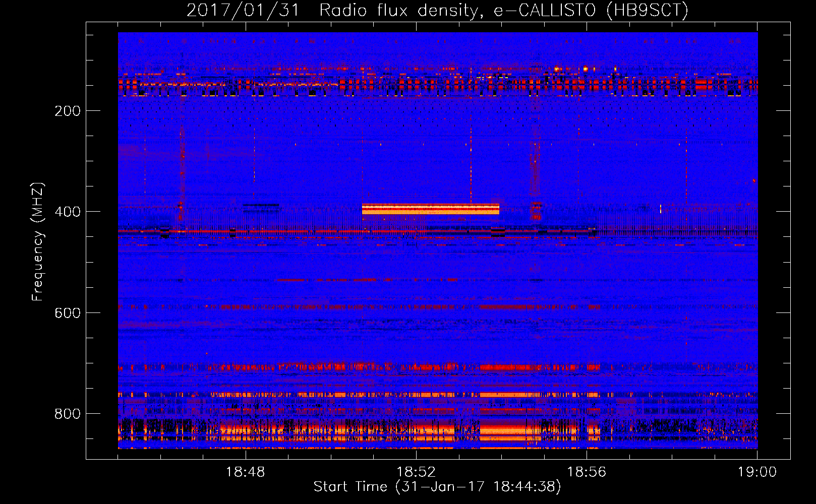Click the date '2017/01/31' in the title

click(244, 10)
